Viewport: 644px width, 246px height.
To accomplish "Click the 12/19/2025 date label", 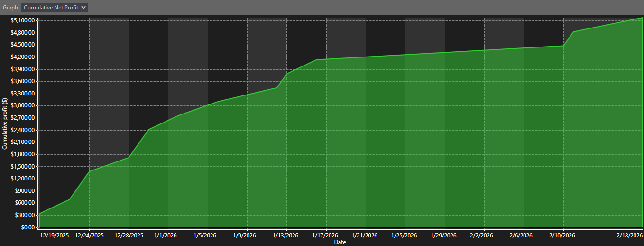I will (55, 235).
